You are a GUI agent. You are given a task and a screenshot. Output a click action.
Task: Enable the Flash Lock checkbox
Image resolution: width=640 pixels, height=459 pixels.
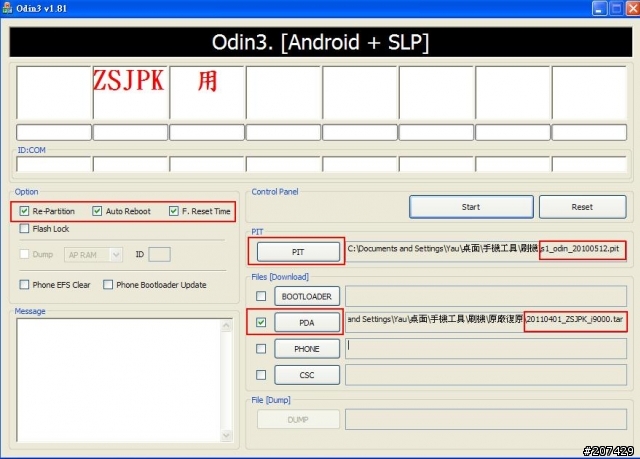[x=24, y=228]
